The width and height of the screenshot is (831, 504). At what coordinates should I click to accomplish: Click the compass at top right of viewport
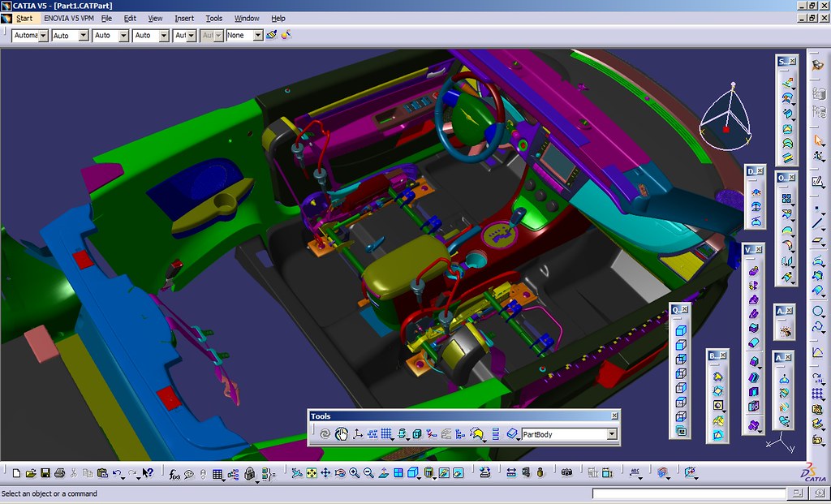pos(726,118)
